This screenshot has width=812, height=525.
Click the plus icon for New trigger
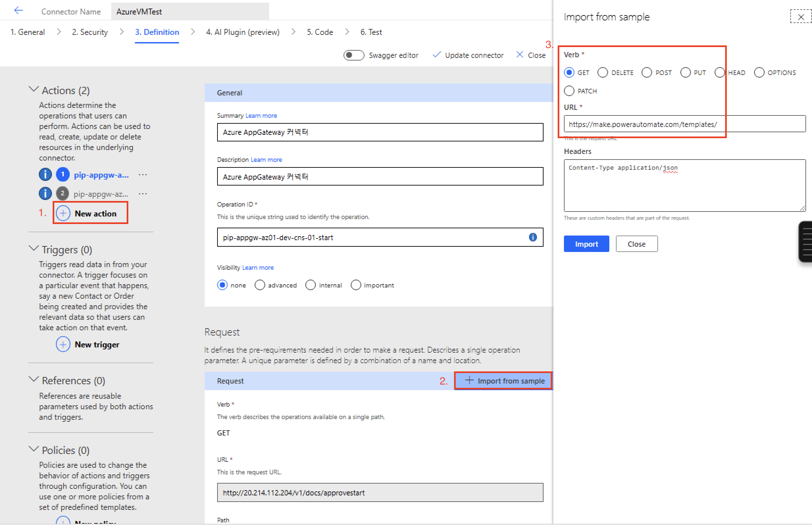point(63,344)
